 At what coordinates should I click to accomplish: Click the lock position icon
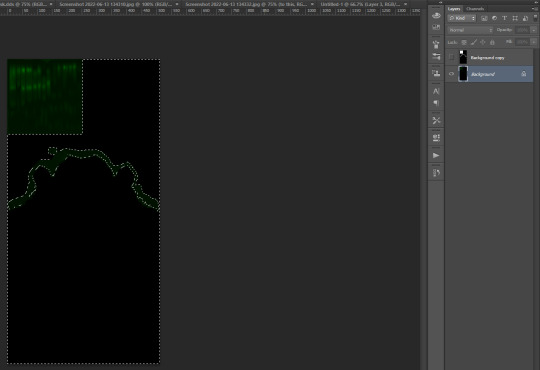point(483,42)
